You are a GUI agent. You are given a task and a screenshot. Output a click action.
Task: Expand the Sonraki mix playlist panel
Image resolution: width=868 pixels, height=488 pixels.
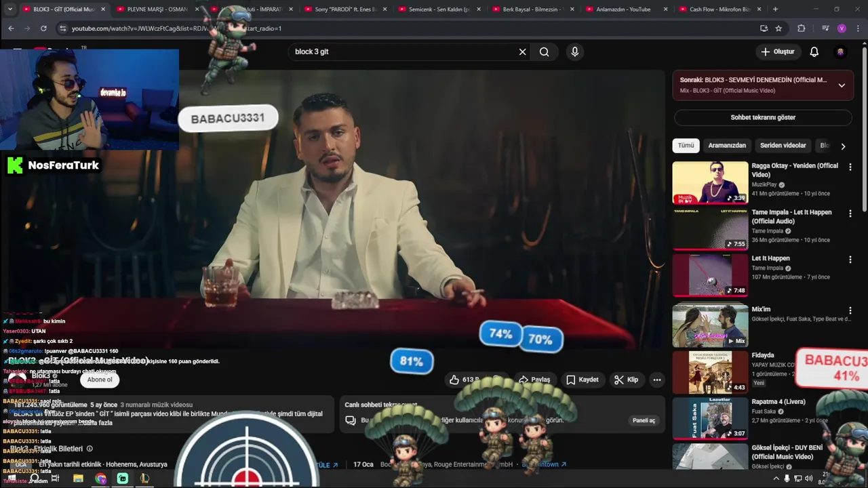tap(842, 85)
